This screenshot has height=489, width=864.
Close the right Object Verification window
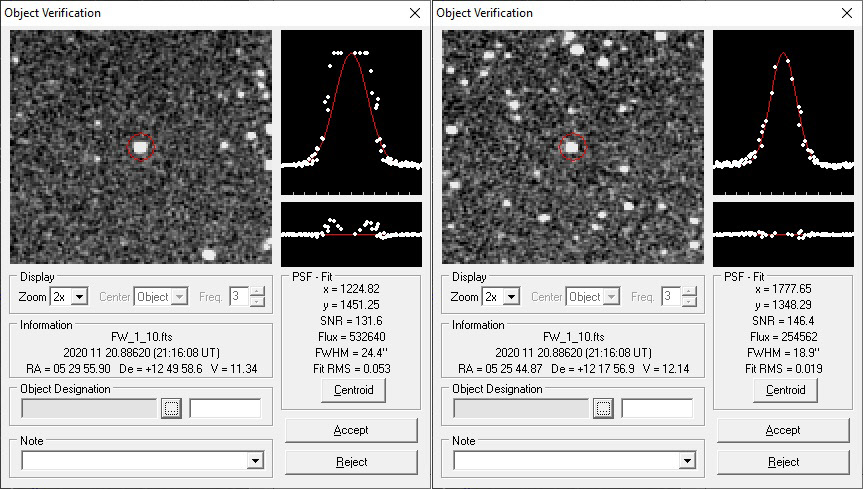click(x=847, y=13)
